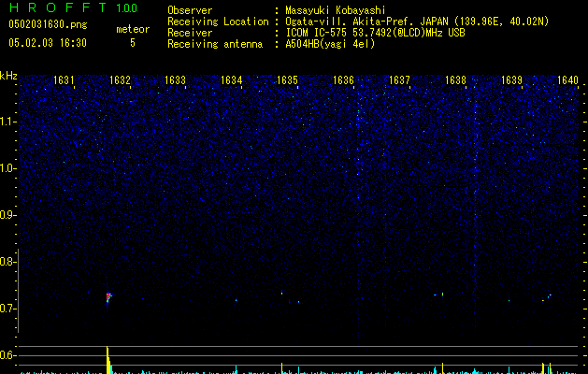Select the name Masayuki Kobayashi
Image resolution: width=588 pixels, height=374 pixels.
[x=336, y=10]
